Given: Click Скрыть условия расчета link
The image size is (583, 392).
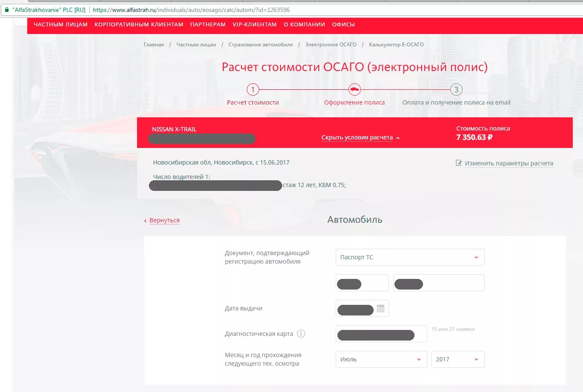Looking at the screenshot, I should coord(357,137).
